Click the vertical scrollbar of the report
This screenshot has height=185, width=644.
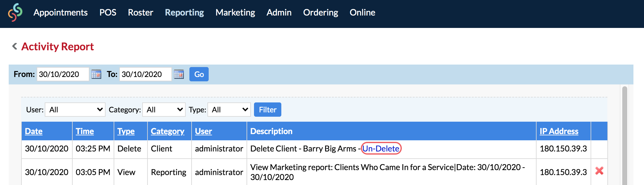[625, 135]
